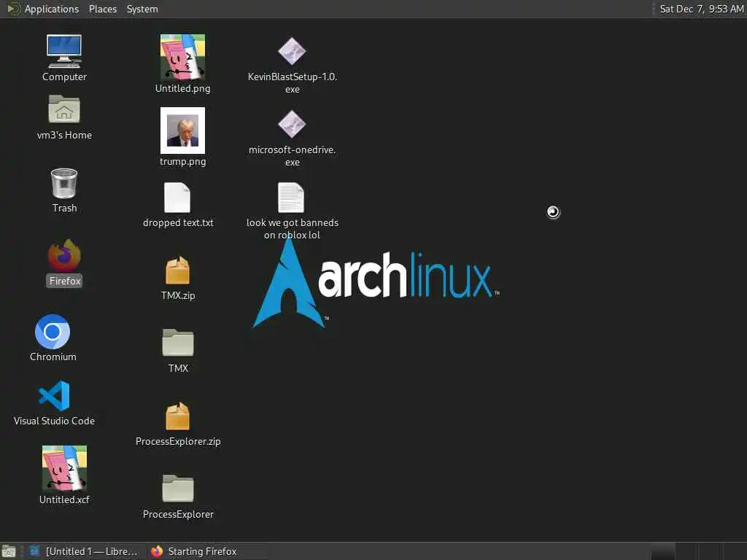This screenshot has width=747, height=560.
Task: Launch Firefox from the desktop icon
Action: click(x=64, y=254)
